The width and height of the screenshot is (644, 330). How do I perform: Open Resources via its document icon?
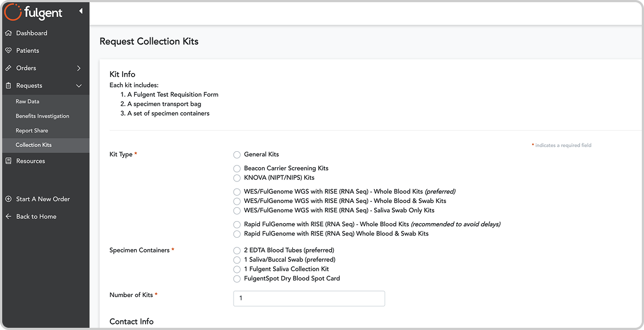pyautogui.click(x=9, y=161)
